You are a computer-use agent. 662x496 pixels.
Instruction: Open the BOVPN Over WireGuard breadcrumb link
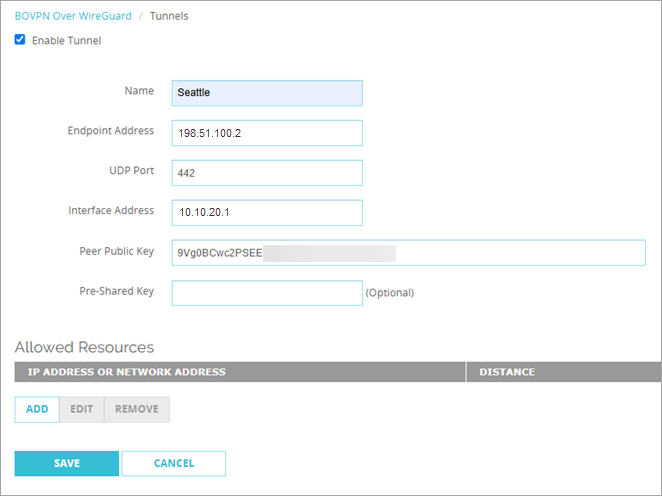coord(73,16)
